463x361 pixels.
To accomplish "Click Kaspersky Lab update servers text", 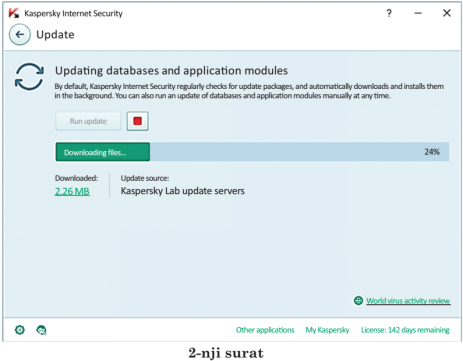I will pos(183,191).
